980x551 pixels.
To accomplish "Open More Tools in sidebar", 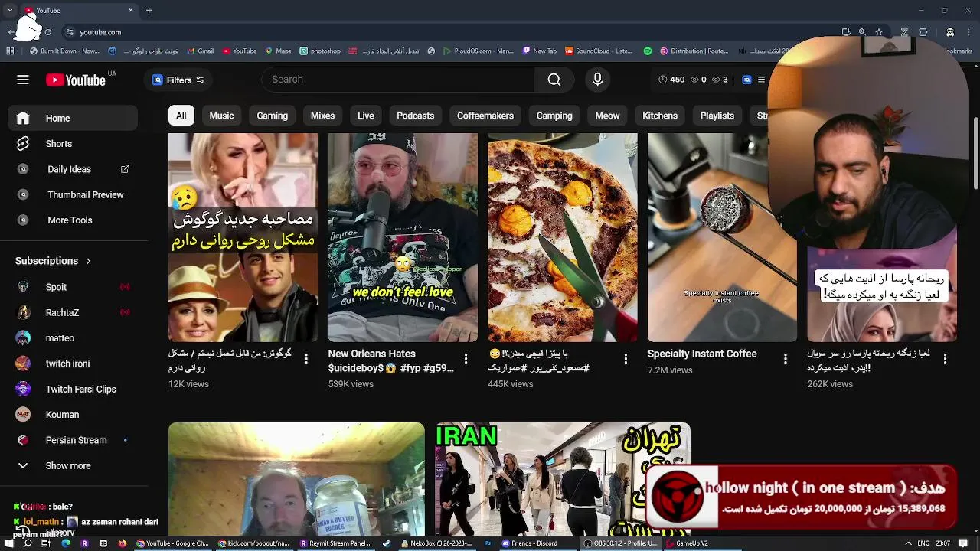I will (73, 220).
